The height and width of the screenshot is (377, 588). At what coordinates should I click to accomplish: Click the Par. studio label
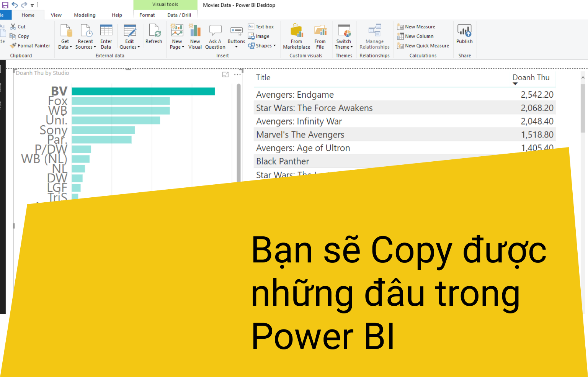57,139
